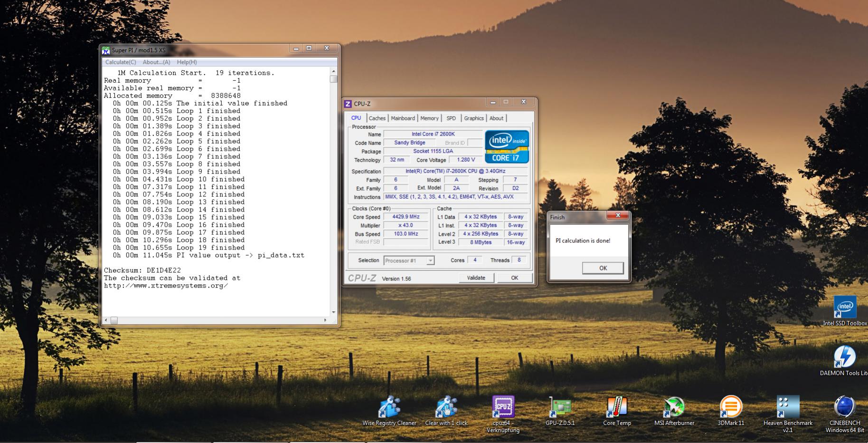This screenshot has width=868, height=443.
Task: Click the Level 2 cache value 4 x 256 KBytes
Action: [x=481, y=234]
